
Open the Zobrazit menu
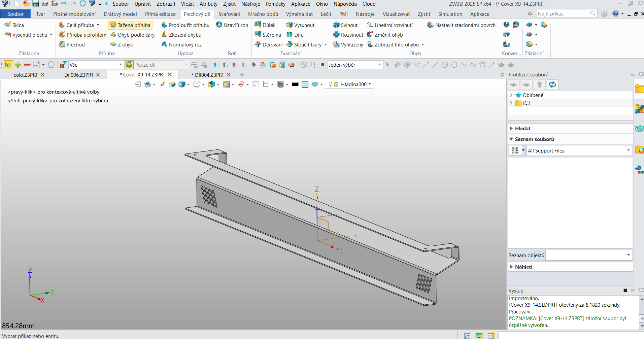pyautogui.click(x=166, y=4)
